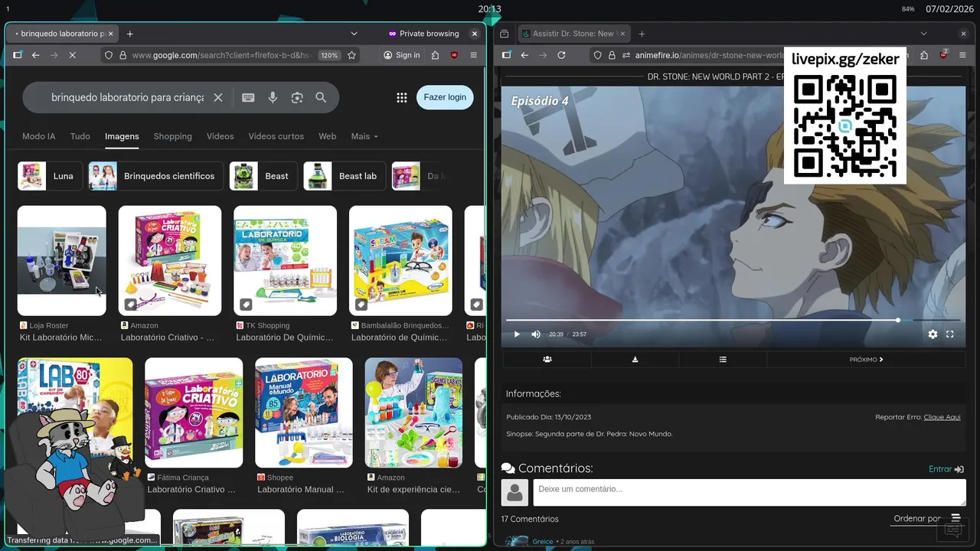Stop loading the Google page

click(72, 55)
